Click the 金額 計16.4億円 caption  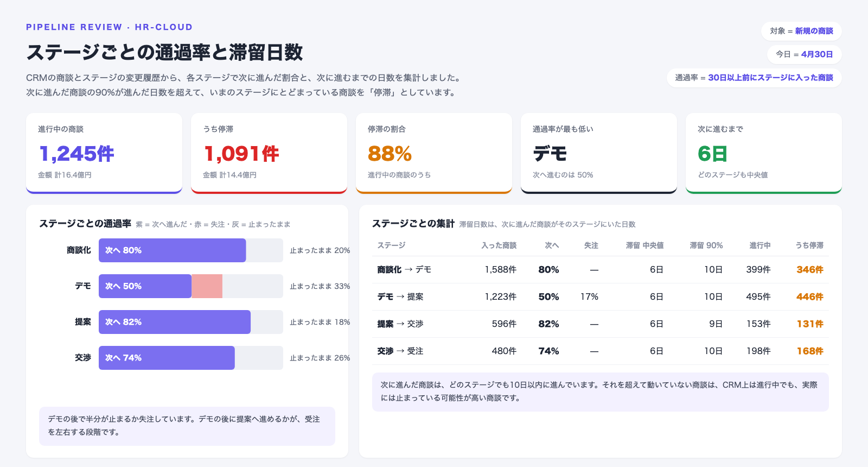click(65, 175)
